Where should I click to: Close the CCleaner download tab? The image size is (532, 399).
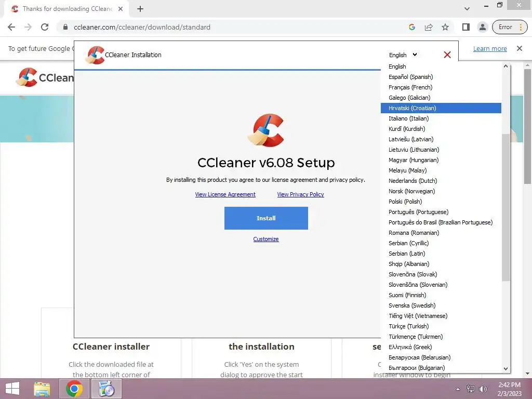pyautogui.click(x=121, y=9)
